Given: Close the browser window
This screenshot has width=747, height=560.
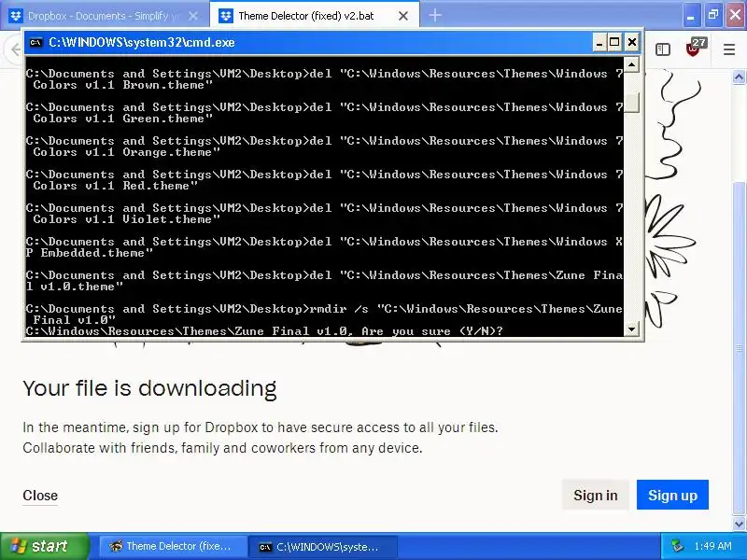Looking at the screenshot, I should (736, 15).
